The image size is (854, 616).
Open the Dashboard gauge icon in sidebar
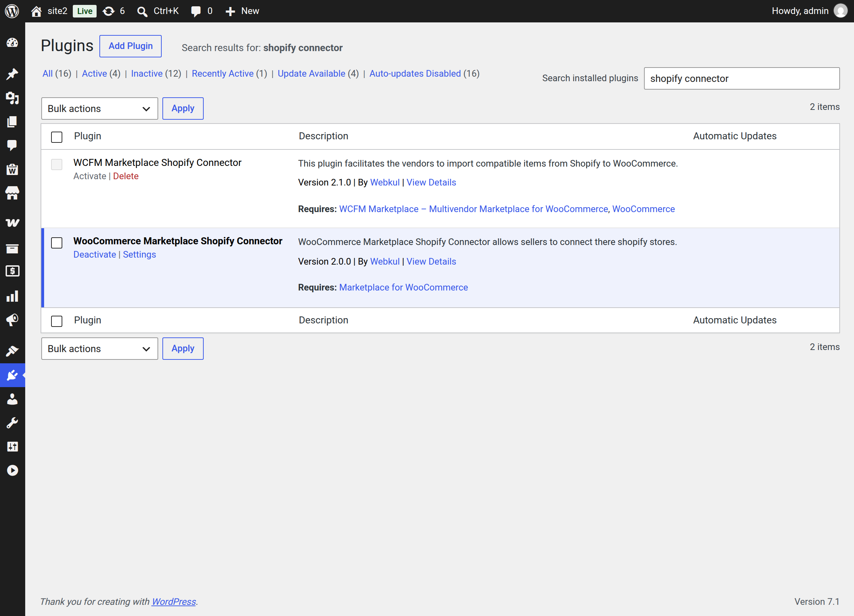pos(13,43)
